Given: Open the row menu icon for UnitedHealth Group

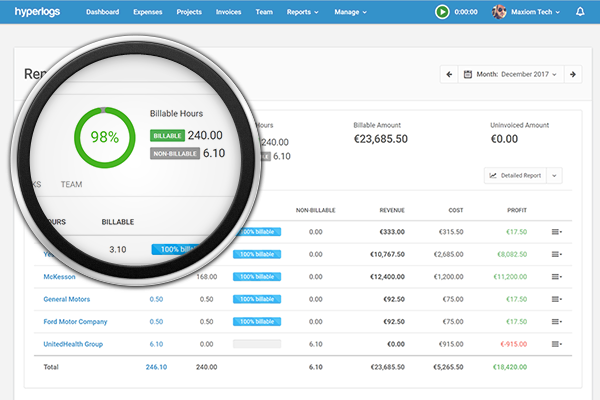Looking at the screenshot, I should point(557,344).
